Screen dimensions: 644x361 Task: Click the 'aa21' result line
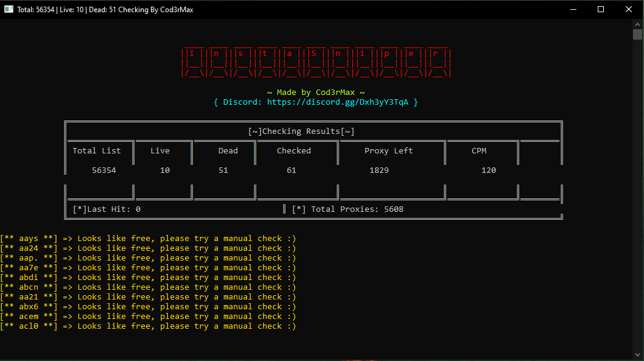pyautogui.click(x=148, y=297)
